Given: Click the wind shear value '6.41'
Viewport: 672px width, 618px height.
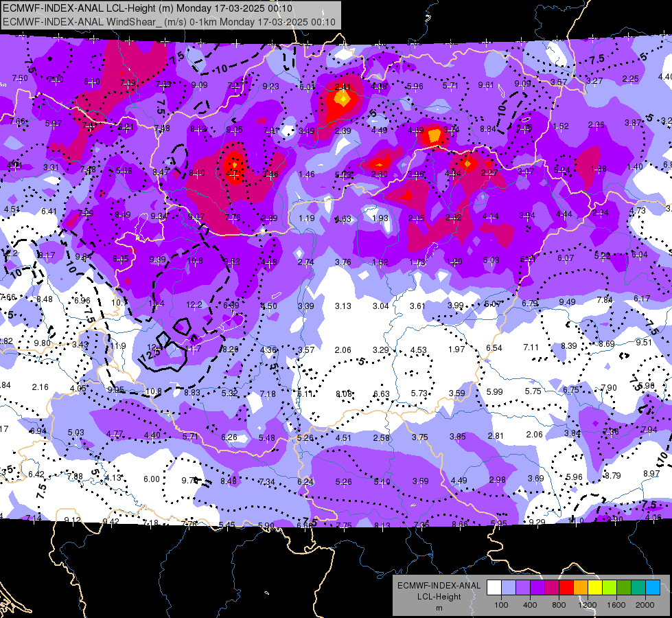Looking at the screenshot, I should (x=49, y=211).
